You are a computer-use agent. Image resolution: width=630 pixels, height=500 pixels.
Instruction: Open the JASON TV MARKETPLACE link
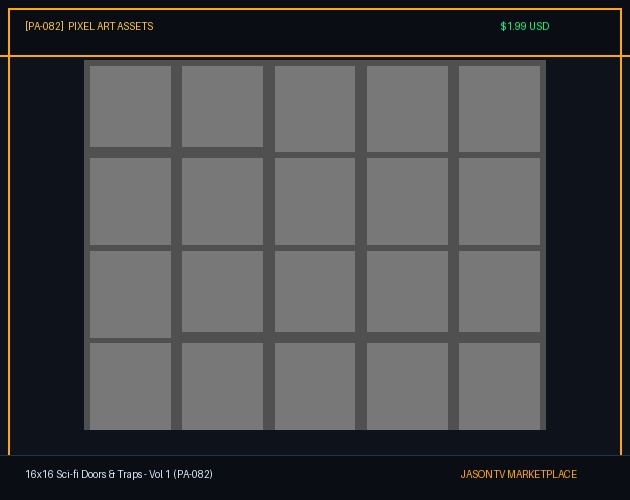coord(518,474)
